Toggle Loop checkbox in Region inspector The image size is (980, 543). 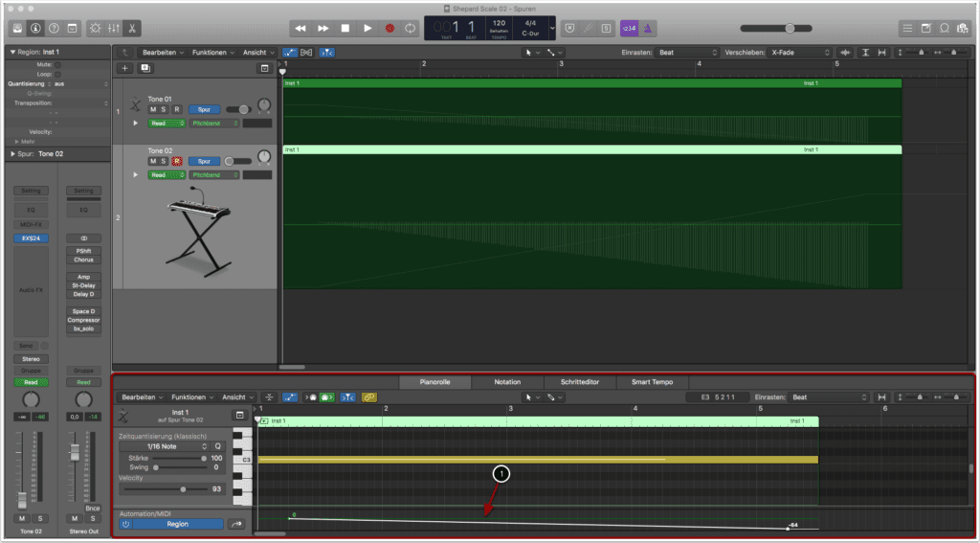pos(57,74)
